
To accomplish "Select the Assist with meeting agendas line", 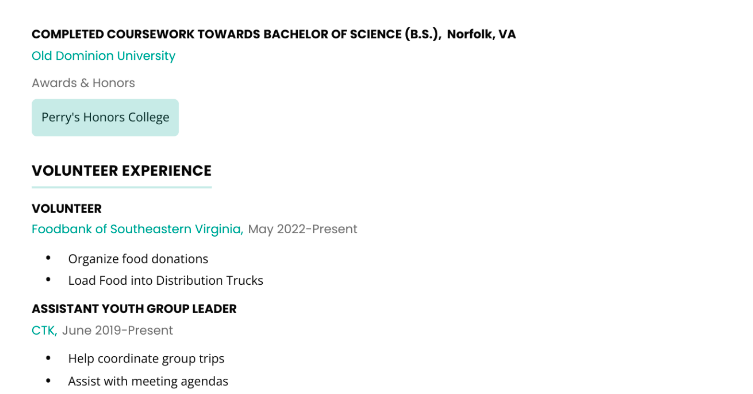I will click(x=148, y=381).
